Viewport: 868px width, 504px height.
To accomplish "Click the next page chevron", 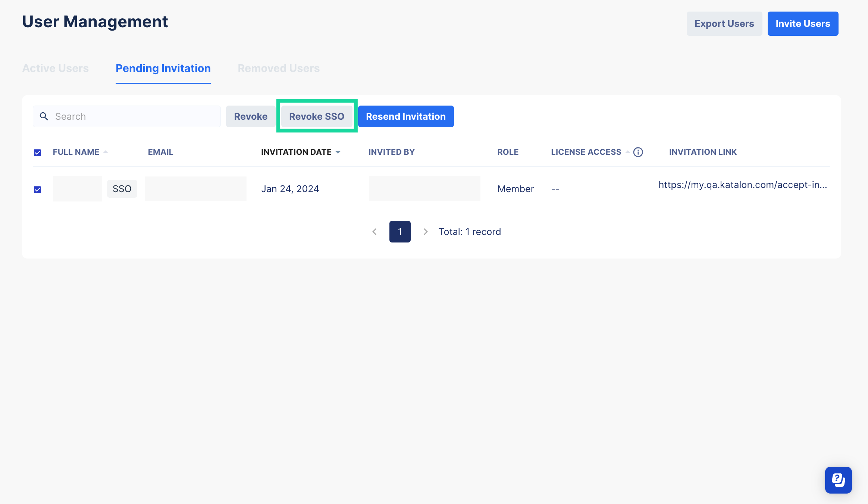I will (x=425, y=231).
